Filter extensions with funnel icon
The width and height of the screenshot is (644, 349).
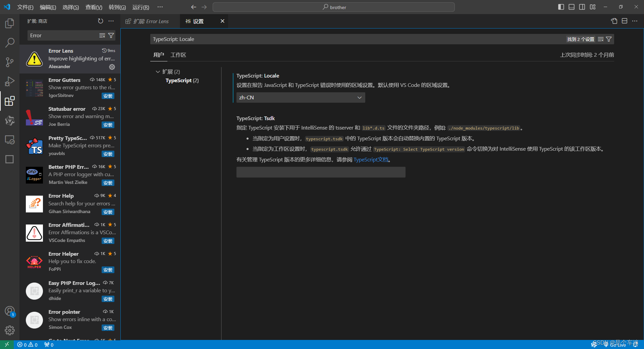coord(111,36)
